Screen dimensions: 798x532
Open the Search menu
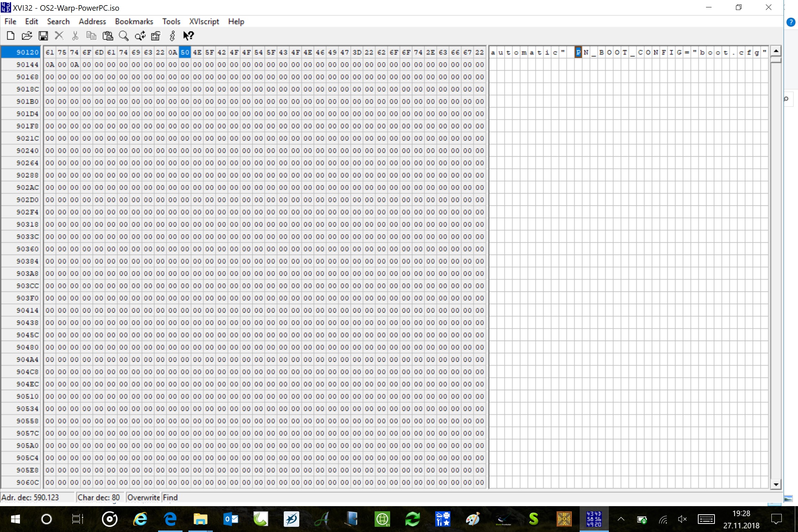[58, 21]
